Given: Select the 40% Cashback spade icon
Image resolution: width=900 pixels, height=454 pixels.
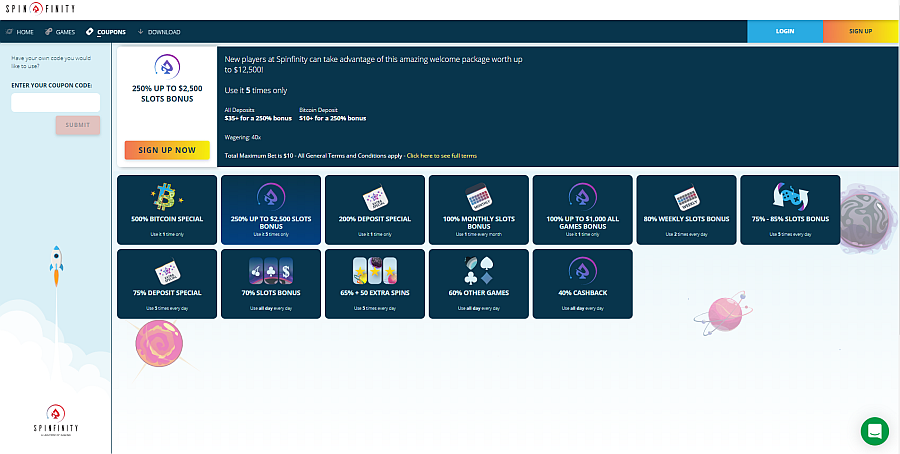Looking at the screenshot, I should click(583, 271).
